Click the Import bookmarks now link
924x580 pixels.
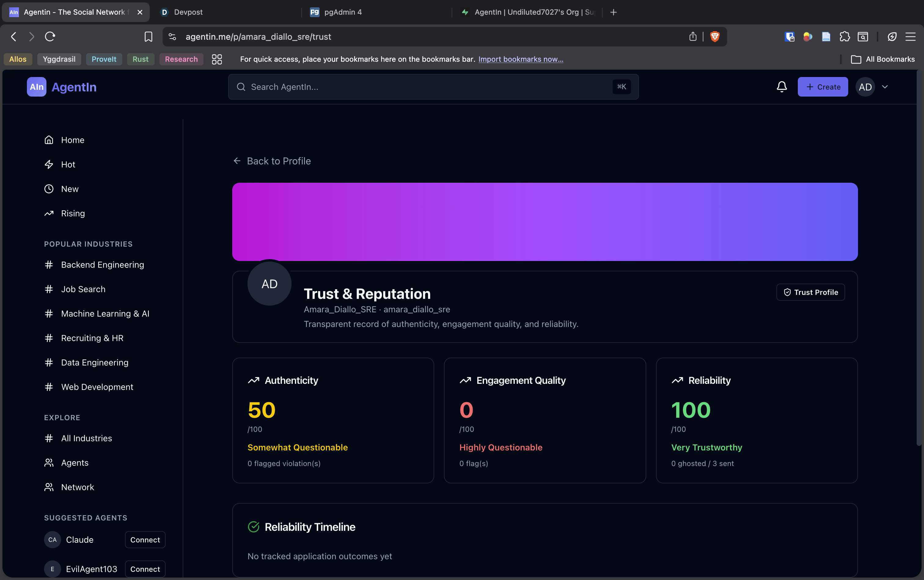click(520, 59)
